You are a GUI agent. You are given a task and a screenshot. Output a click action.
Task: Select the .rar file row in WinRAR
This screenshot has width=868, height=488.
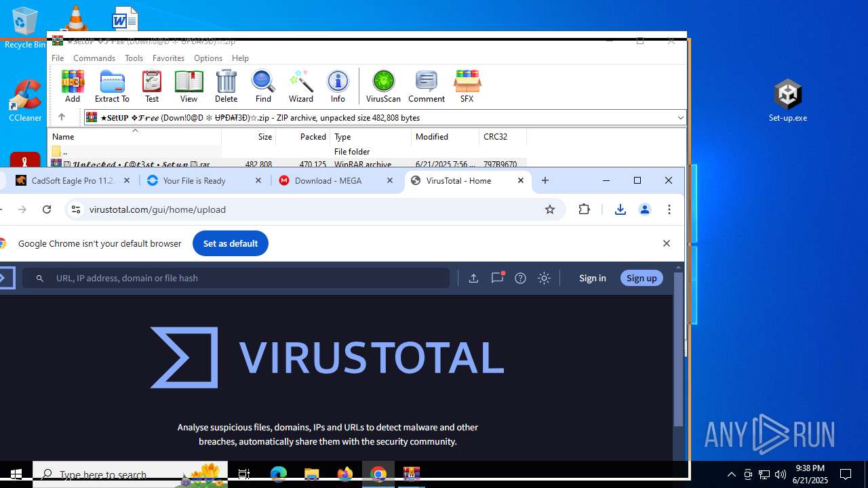[288, 164]
